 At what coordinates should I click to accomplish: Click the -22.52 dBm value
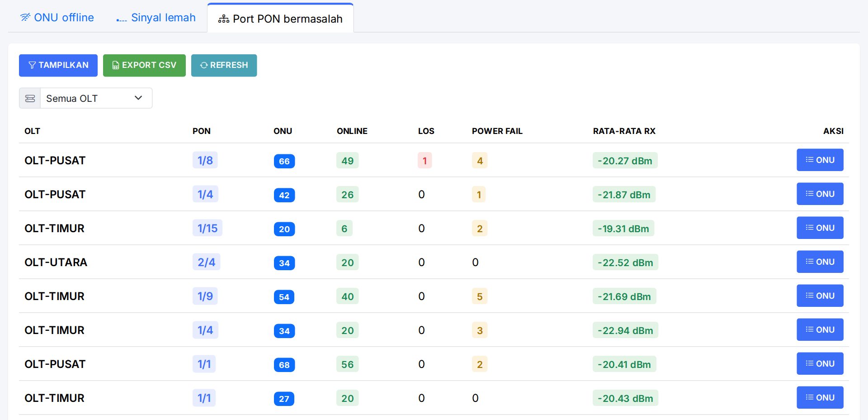(x=625, y=262)
